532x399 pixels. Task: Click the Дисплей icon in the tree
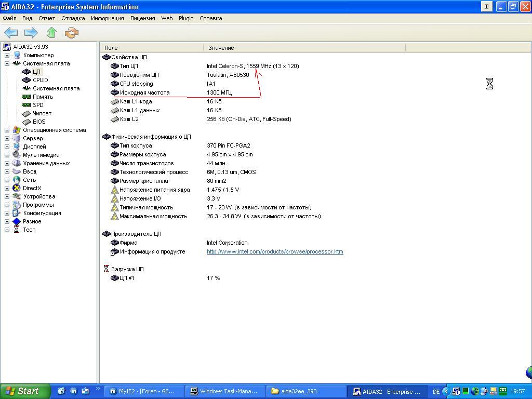point(17,147)
